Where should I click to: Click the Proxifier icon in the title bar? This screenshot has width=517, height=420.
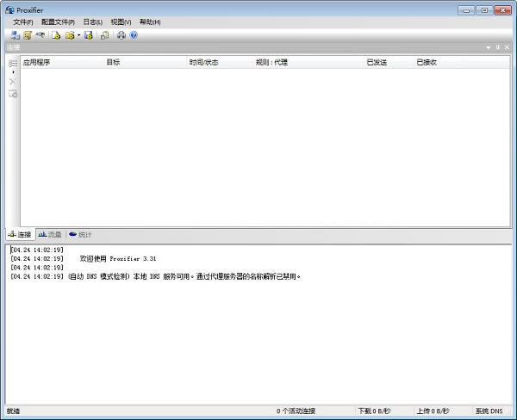pos(9,9)
